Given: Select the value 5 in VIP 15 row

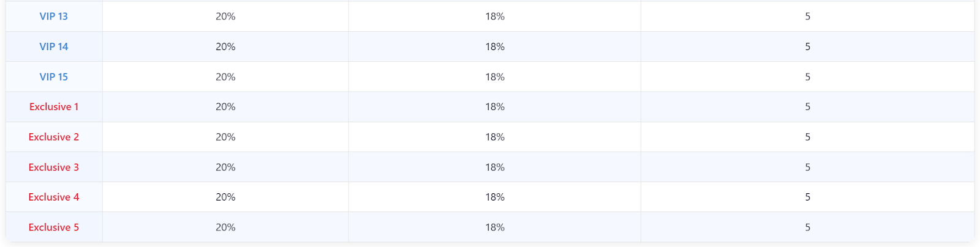Looking at the screenshot, I should coord(808,77).
